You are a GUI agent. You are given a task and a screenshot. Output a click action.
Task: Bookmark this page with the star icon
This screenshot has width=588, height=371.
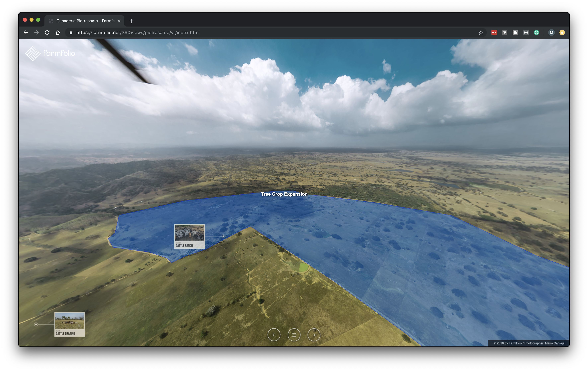pyautogui.click(x=480, y=32)
